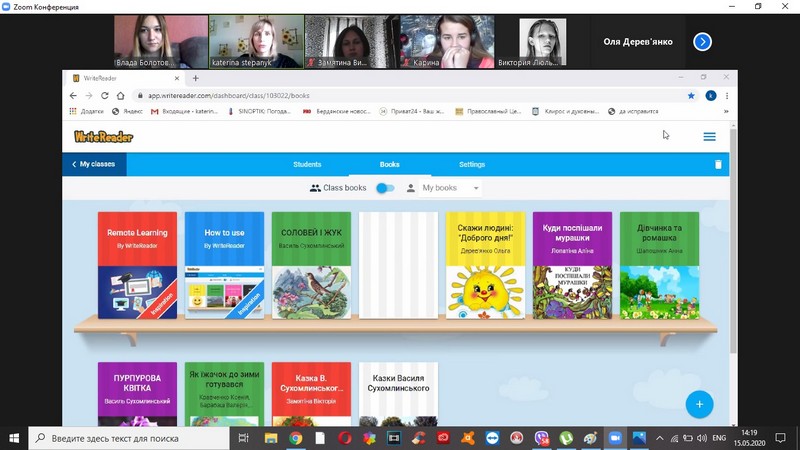Click the page vertical scrollbar
The height and width of the screenshot is (450, 800).
[x=733, y=240]
